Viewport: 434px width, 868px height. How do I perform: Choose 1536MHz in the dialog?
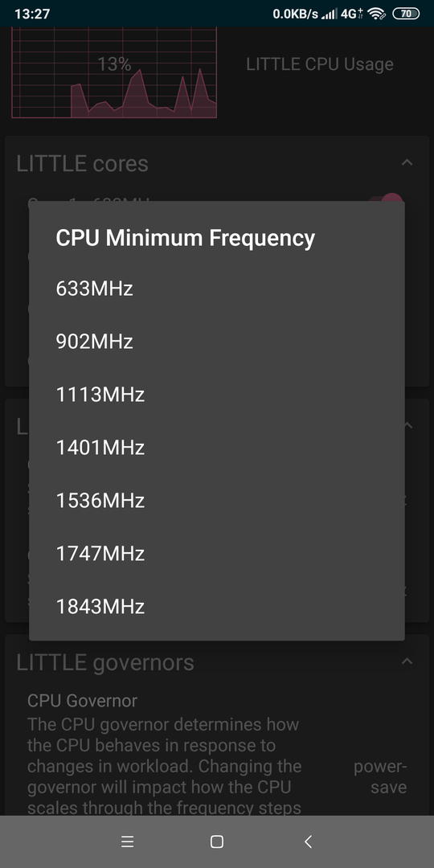point(216,501)
